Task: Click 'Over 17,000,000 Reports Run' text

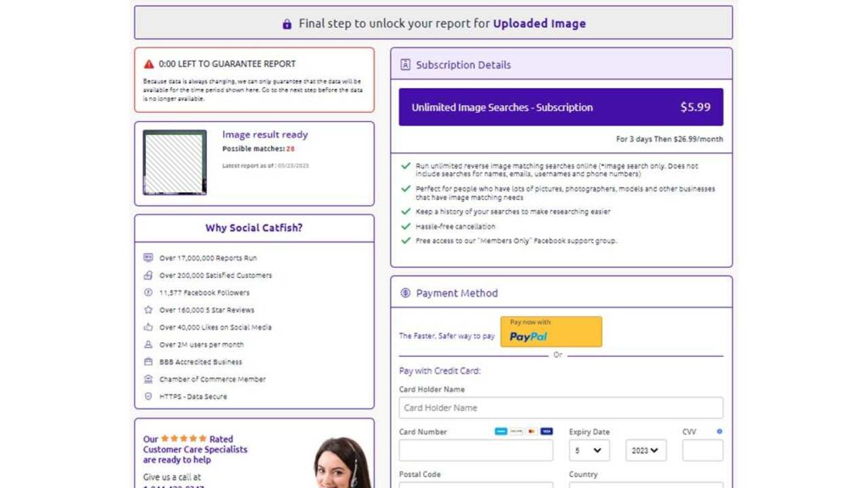Action: pos(209,258)
